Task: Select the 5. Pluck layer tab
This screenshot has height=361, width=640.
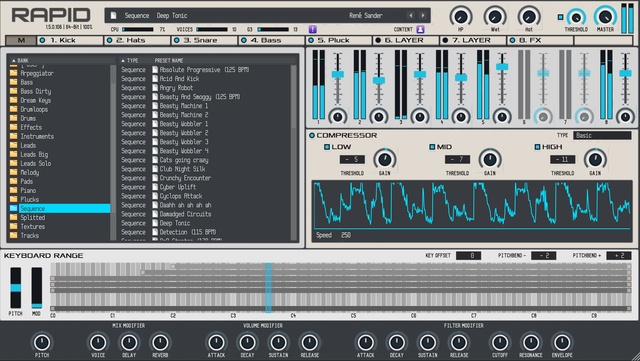Action: 339,40
